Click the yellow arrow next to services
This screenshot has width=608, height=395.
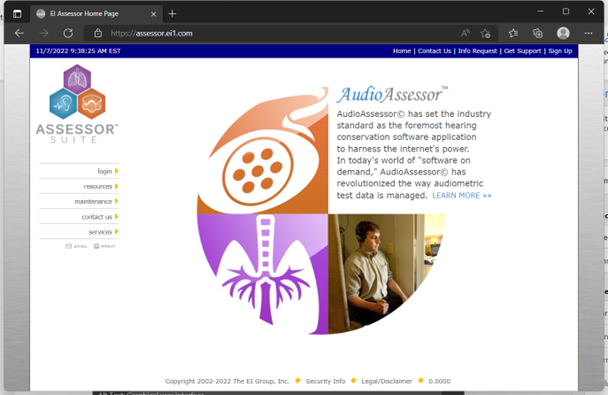point(116,232)
